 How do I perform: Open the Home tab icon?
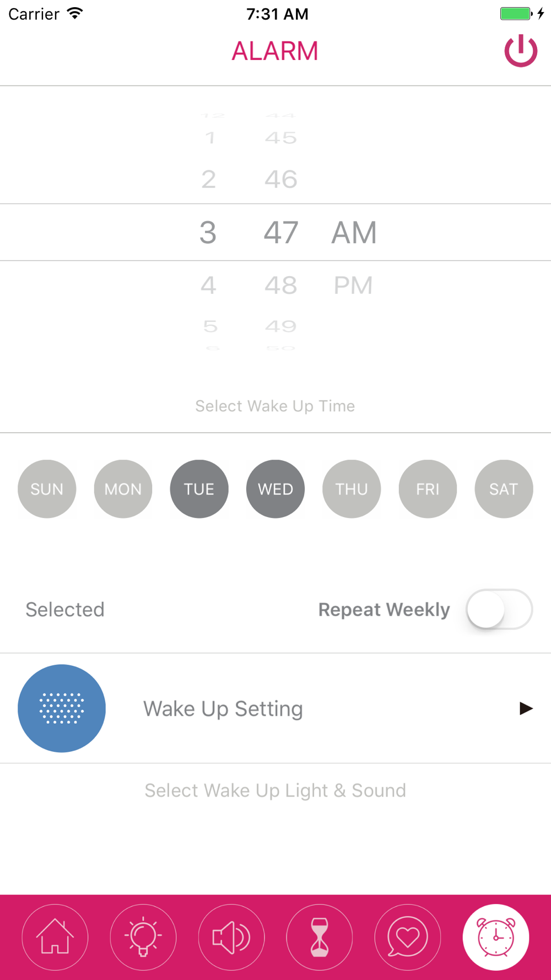tap(55, 937)
